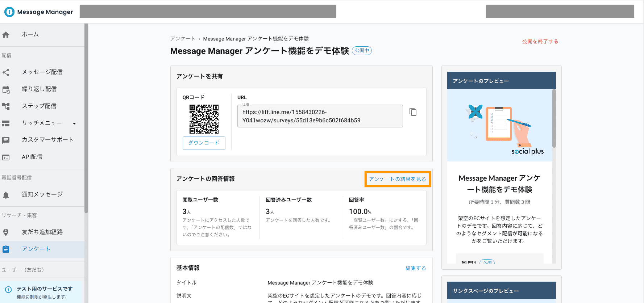Click the アンケート breadcrumb link
The width and height of the screenshot is (644, 303).
(183, 39)
